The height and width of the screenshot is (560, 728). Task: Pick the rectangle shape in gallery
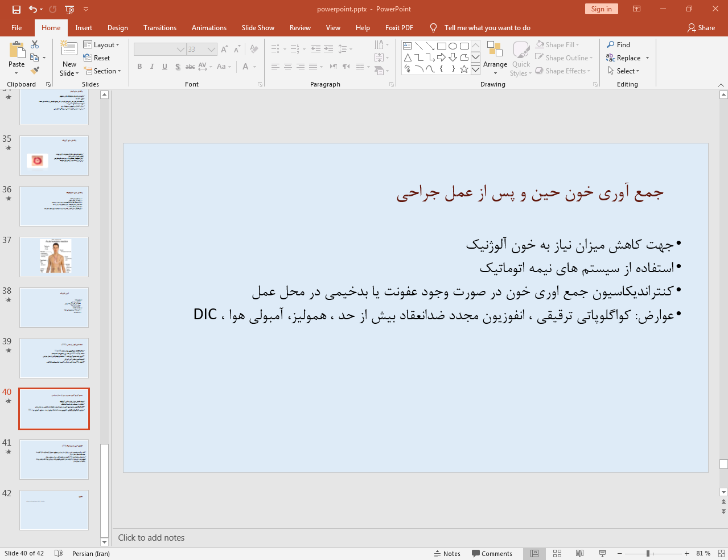(x=442, y=46)
